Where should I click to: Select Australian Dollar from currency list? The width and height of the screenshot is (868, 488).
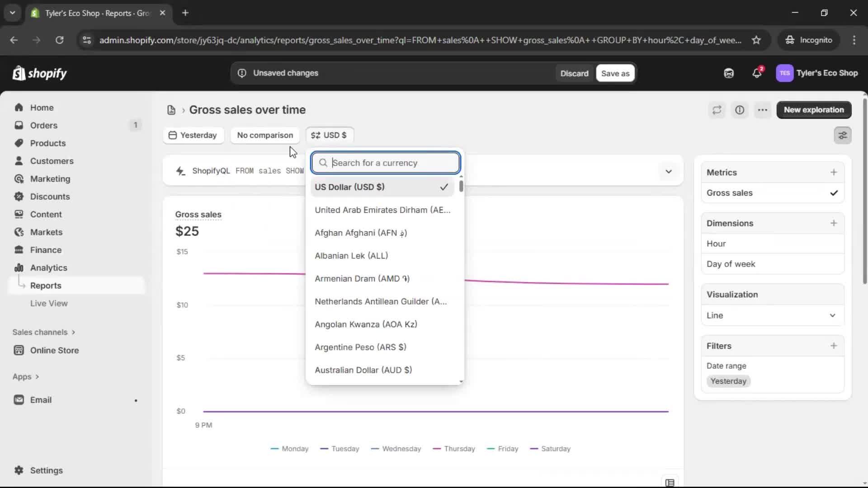tap(363, 370)
